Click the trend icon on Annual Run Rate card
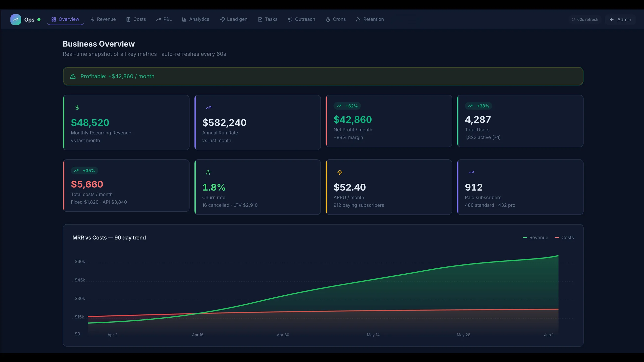Image resolution: width=644 pixels, height=362 pixels. pyautogui.click(x=209, y=108)
